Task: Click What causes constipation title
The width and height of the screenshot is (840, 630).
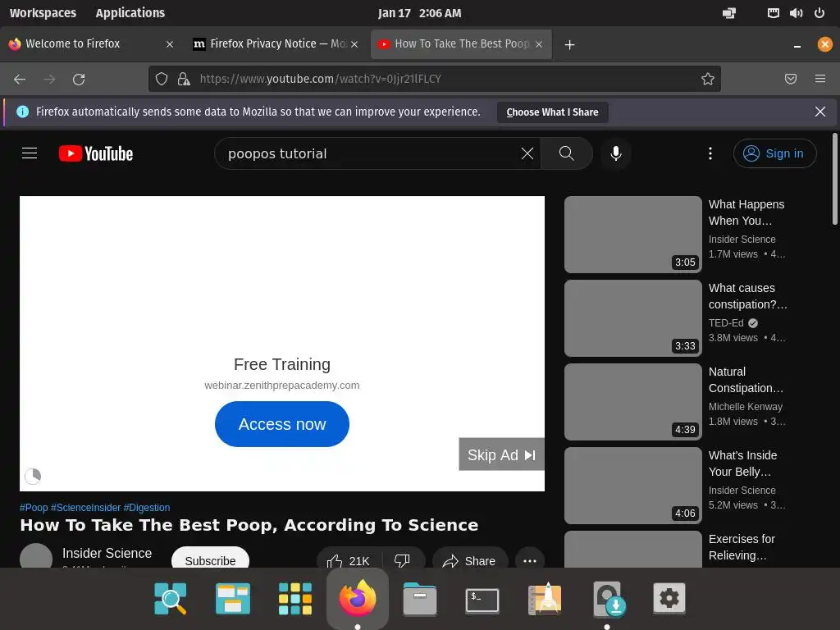Action: (748, 295)
